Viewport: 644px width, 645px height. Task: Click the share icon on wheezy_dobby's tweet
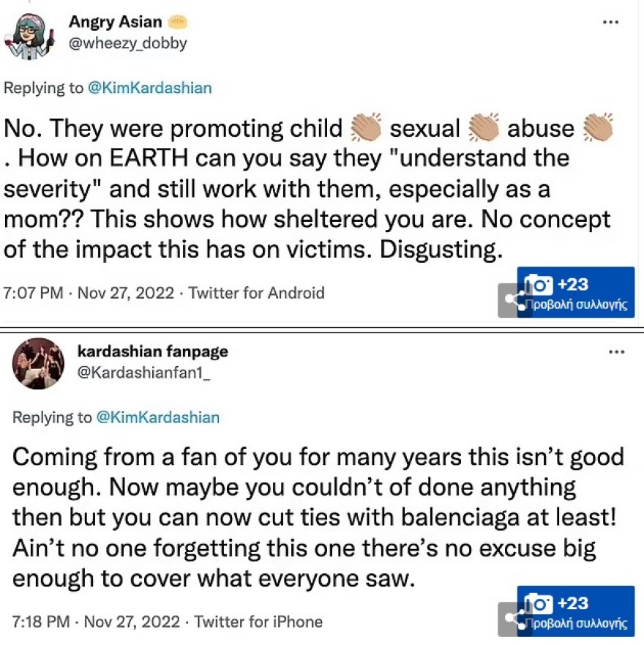pos(511,300)
